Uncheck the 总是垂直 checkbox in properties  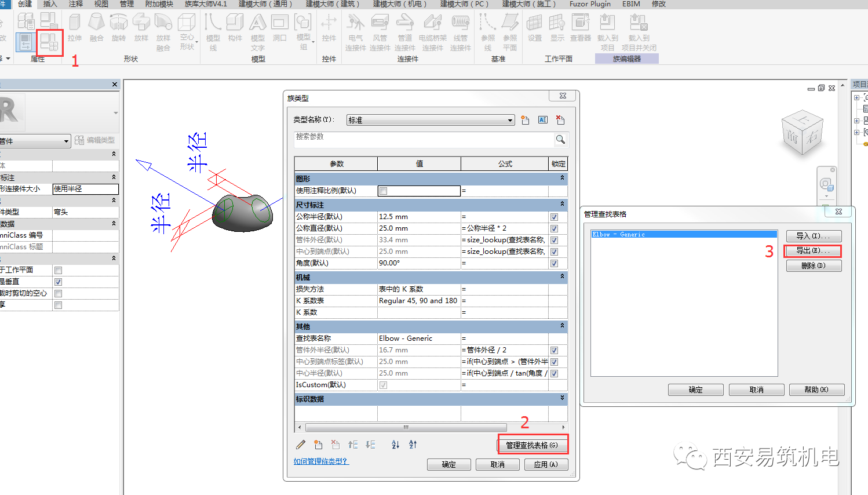pos(58,282)
